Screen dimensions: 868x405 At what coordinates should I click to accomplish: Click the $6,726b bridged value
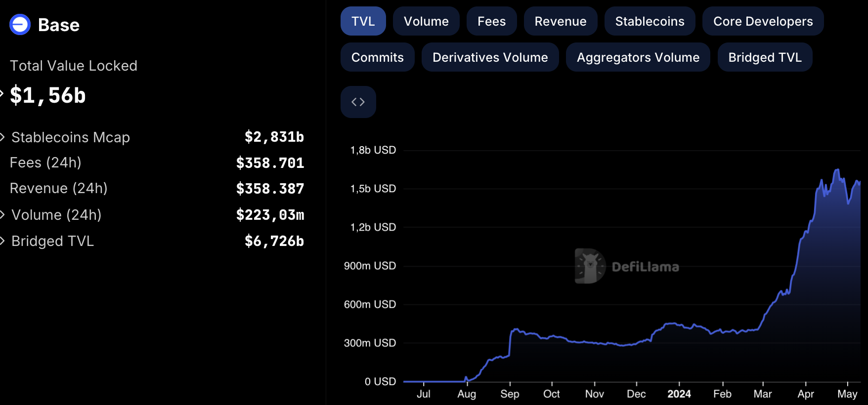click(x=274, y=241)
